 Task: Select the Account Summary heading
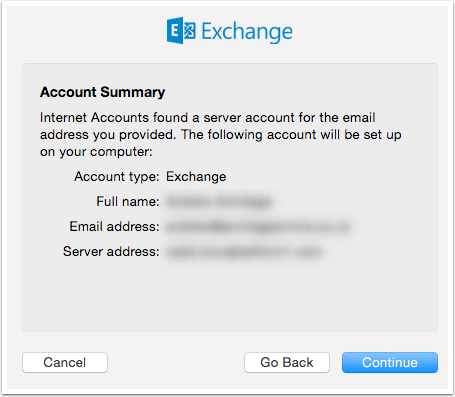pos(102,92)
